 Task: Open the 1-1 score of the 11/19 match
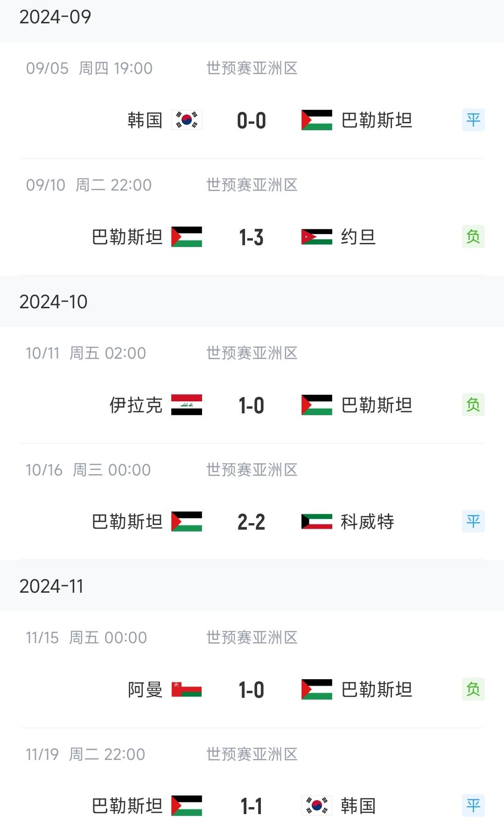coord(252,806)
